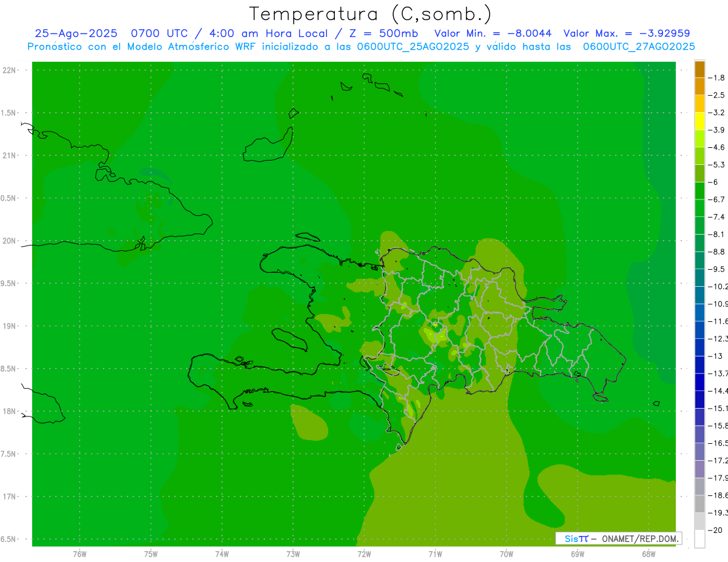Click the "70W" longitude label
Image resolution: width=728 pixels, height=562 pixels.
click(x=507, y=554)
